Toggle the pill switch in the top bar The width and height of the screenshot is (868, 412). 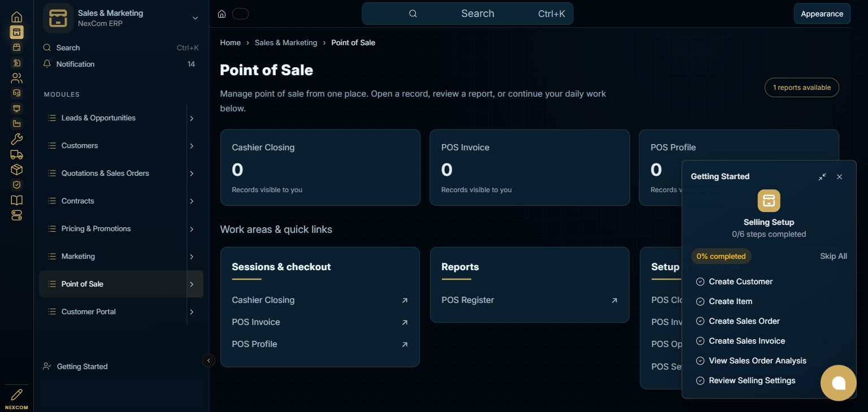pyautogui.click(x=241, y=14)
